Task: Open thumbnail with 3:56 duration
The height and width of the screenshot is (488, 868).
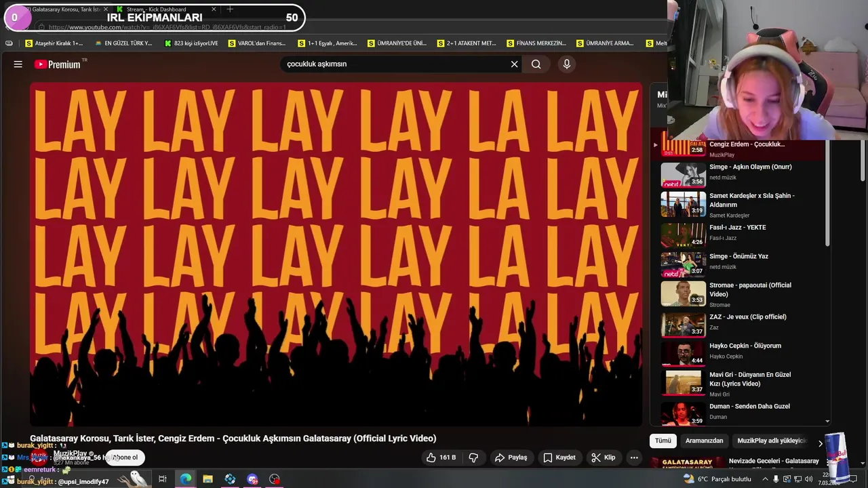Action: [683, 174]
